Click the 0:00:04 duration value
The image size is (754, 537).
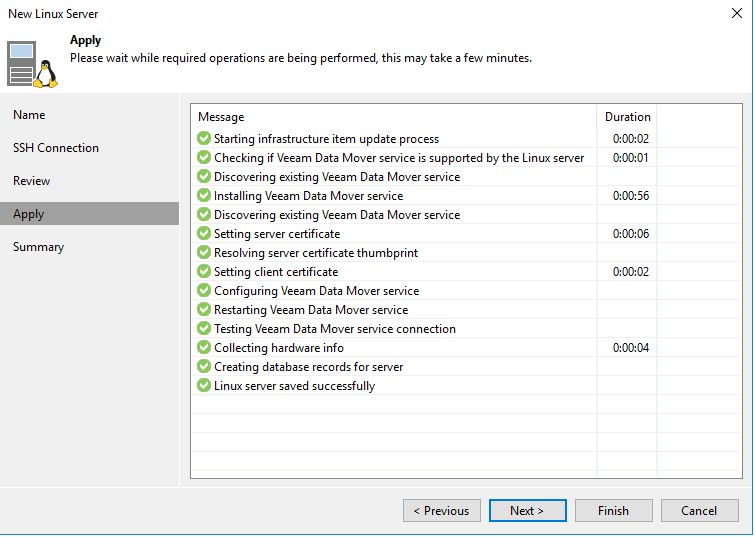630,348
